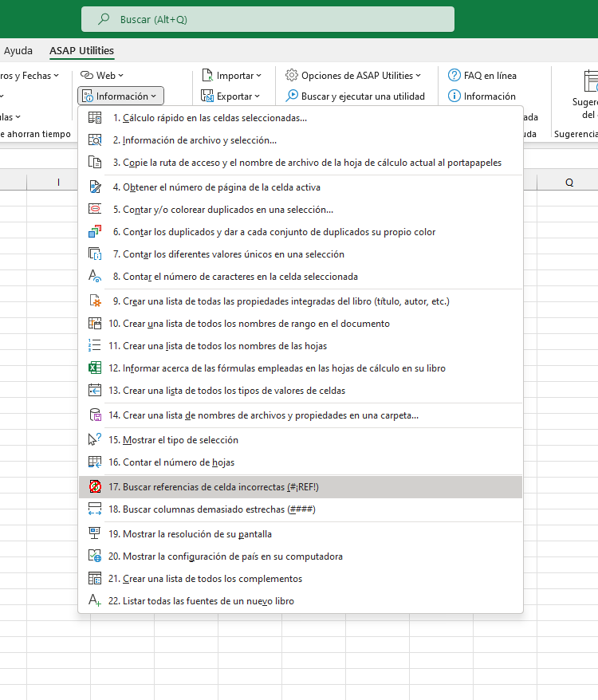This screenshot has width=598, height=700.
Task: Click the unique values icon of item 7
Action: click(x=95, y=254)
